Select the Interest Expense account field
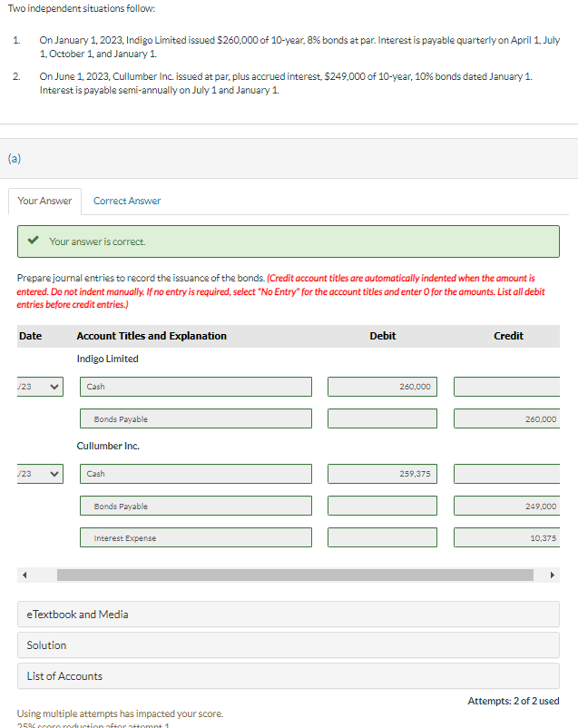 coord(196,537)
